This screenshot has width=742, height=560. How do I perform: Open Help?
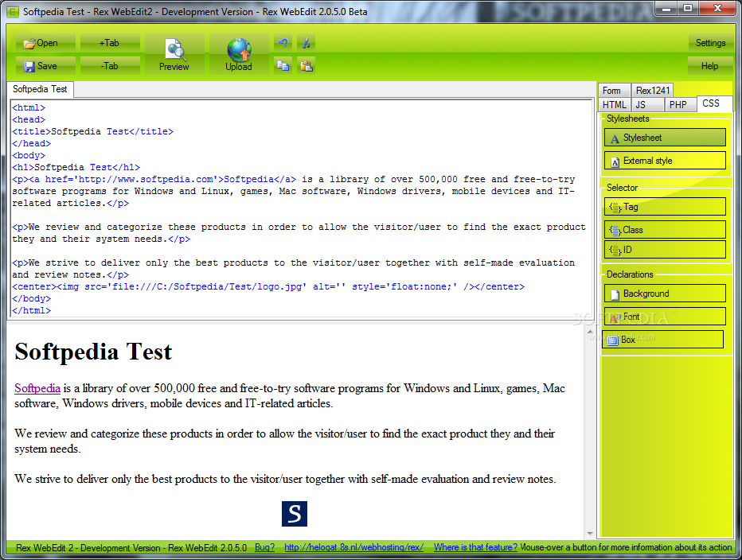click(710, 66)
